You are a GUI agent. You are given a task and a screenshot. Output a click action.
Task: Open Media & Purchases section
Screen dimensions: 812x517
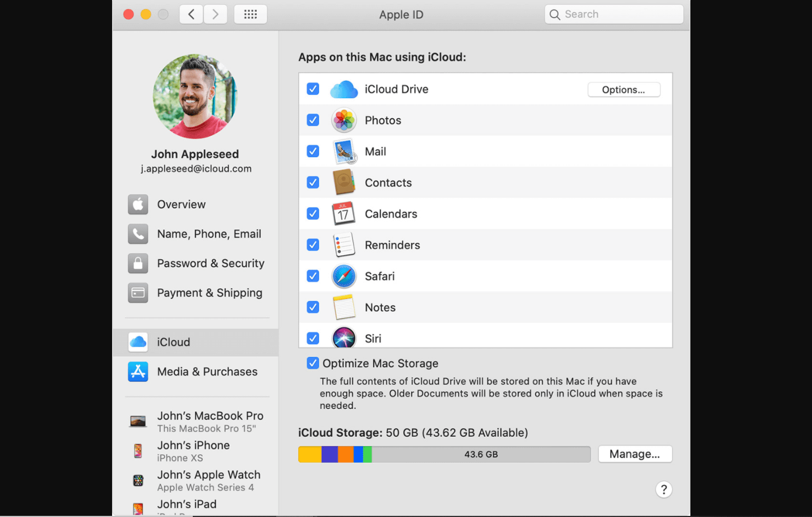click(x=196, y=372)
